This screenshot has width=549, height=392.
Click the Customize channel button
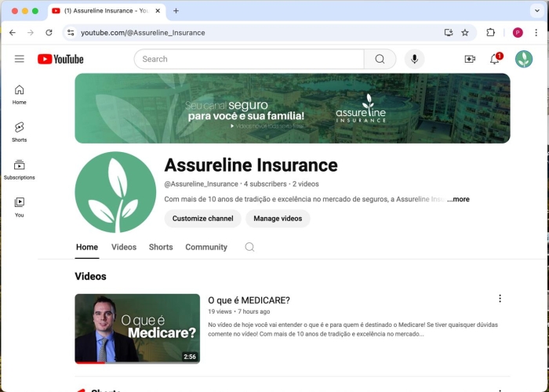[x=203, y=219]
